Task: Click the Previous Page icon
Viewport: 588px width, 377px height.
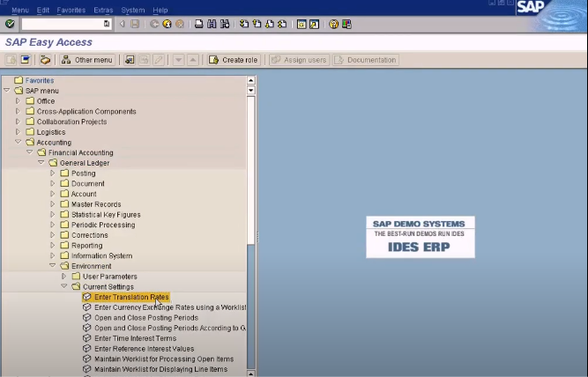Action: pyautogui.click(x=257, y=24)
